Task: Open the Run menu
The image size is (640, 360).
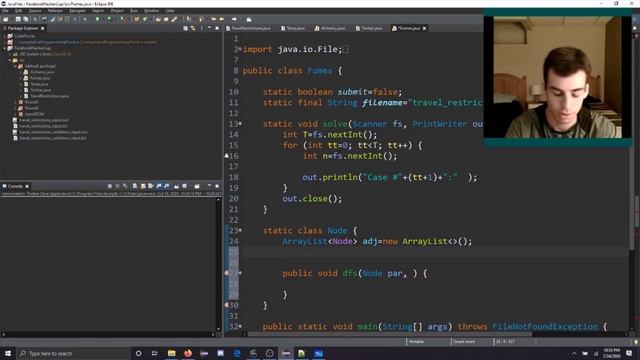Action: point(133,11)
